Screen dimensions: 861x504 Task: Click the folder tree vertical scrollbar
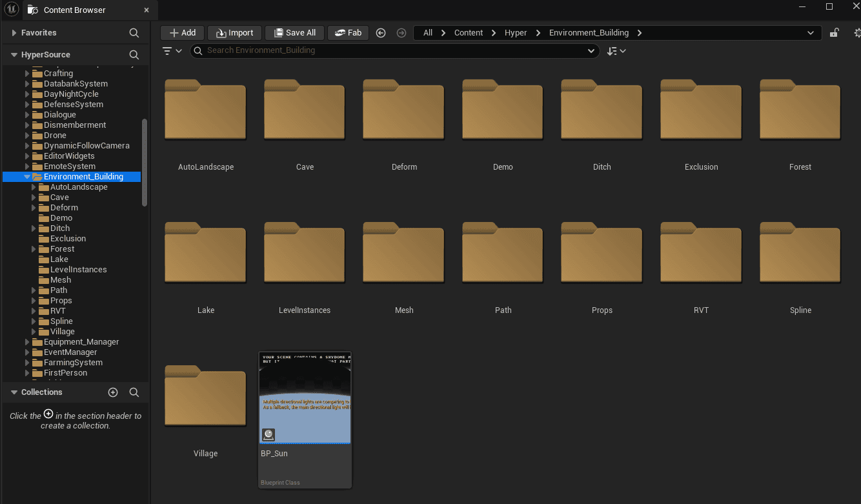[x=145, y=163]
